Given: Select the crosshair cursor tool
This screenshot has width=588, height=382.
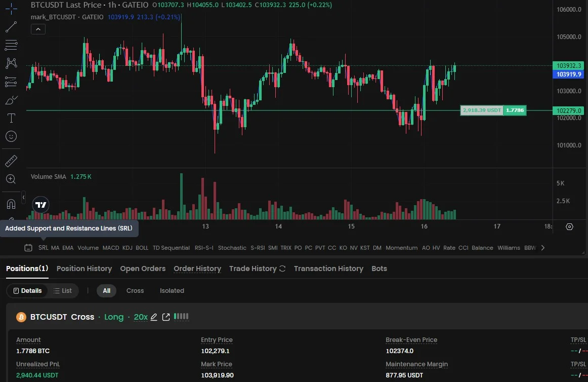Looking at the screenshot, I should pyautogui.click(x=11, y=9).
